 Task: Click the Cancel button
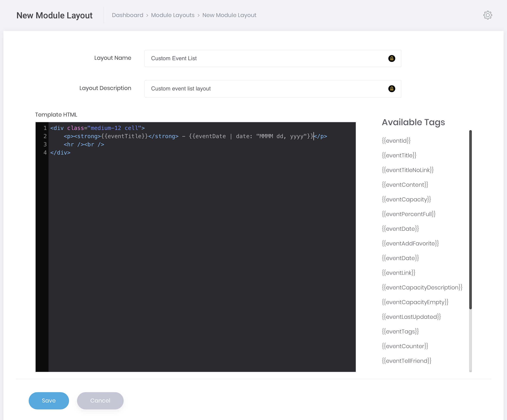point(100,401)
